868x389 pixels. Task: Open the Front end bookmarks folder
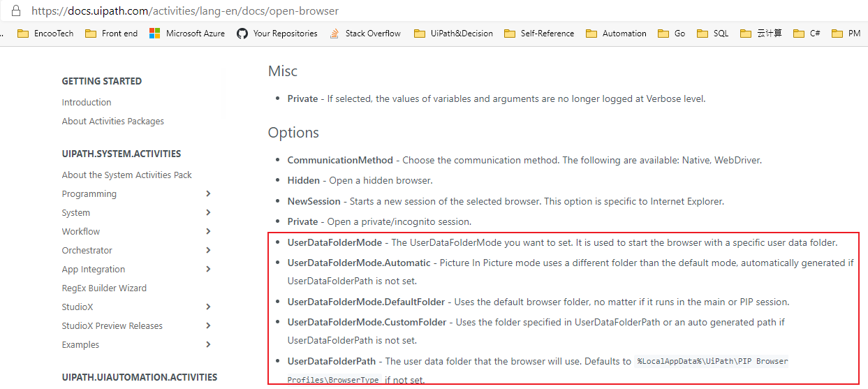click(x=111, y=33)
